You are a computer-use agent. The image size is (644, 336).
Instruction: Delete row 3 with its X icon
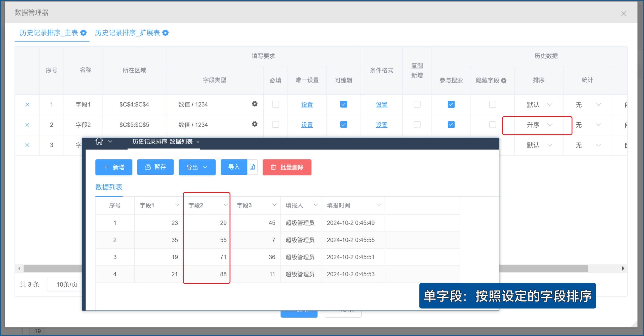click(x=27, y=145)
